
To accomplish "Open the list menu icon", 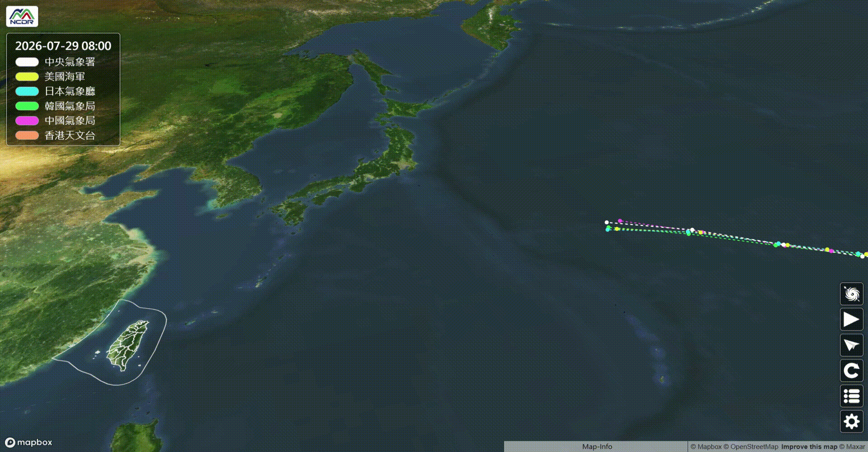I will tap(852, 396).
